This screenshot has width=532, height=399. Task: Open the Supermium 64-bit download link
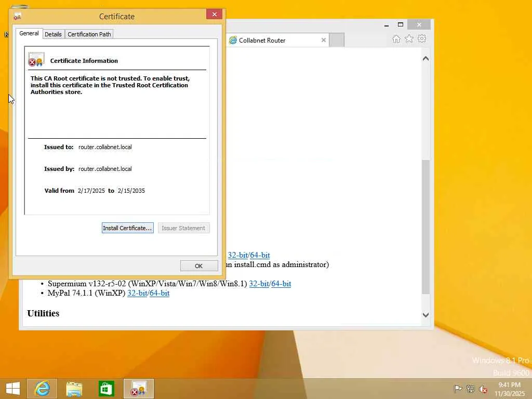tap(281, 284)
